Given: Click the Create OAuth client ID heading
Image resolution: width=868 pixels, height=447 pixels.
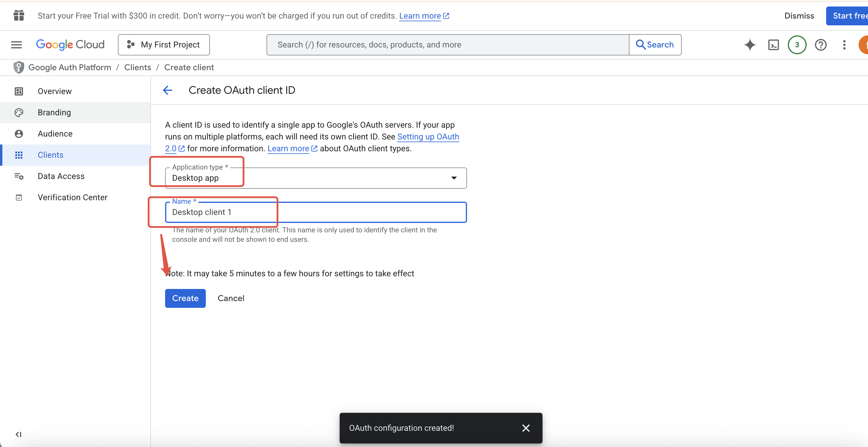Looking at the screenshot, I should [x=241, y=90].
